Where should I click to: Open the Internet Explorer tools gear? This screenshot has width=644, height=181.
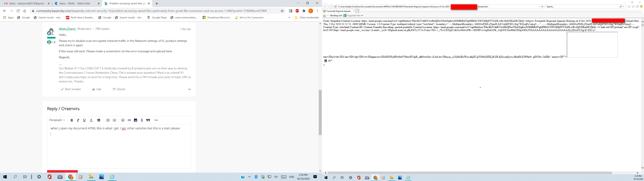(x=637, y=7)
